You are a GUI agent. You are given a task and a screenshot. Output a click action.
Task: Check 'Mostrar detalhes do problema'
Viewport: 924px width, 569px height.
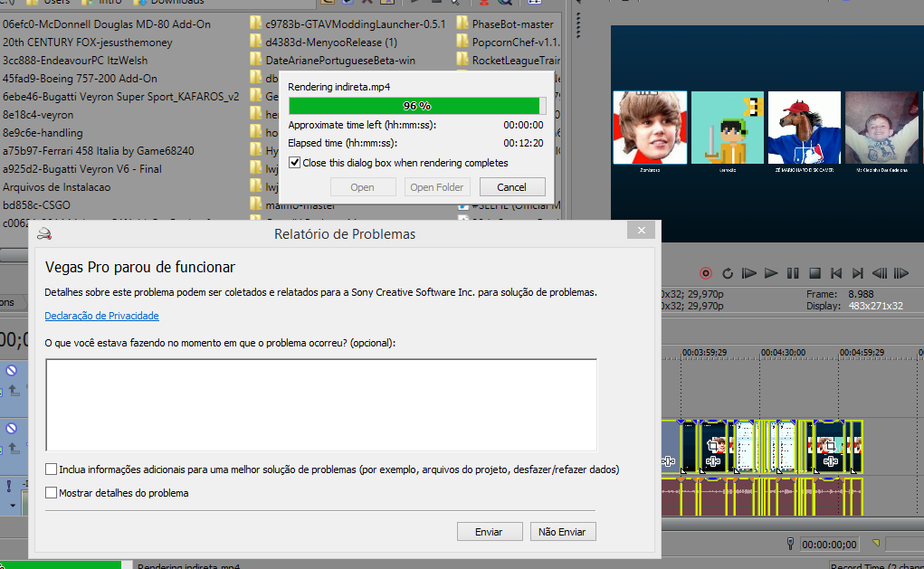pos(52,492)
